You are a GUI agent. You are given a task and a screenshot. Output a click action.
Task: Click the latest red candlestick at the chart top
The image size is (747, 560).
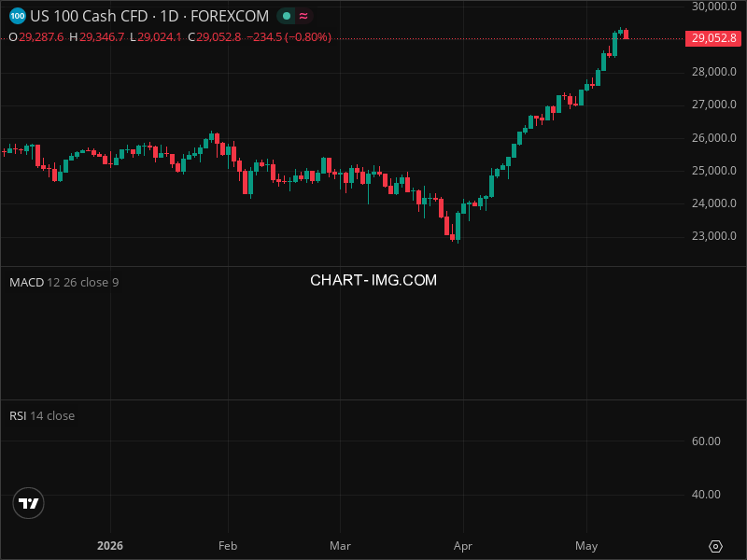click(x=626, y=34)
